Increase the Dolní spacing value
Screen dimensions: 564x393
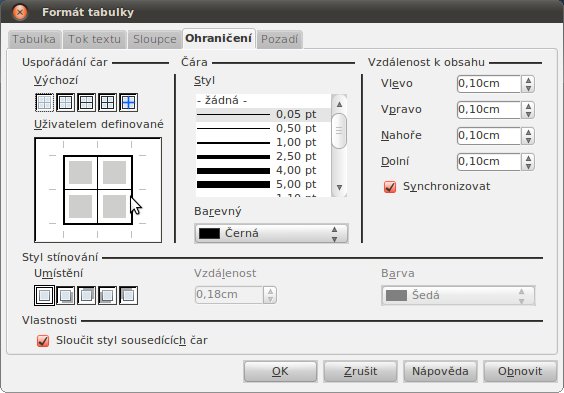[x=528, y=158]
